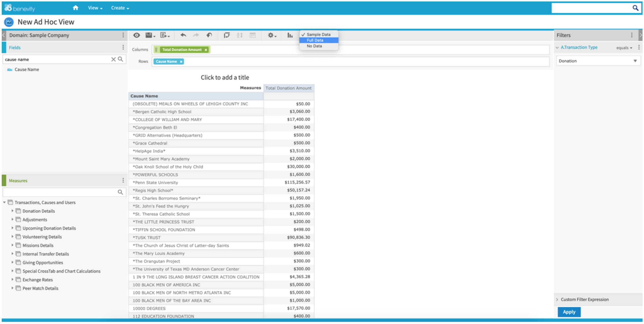This screenshot has width=644, height=324.
Task: Open the gear options dropdown
Action: click(272, 35)
